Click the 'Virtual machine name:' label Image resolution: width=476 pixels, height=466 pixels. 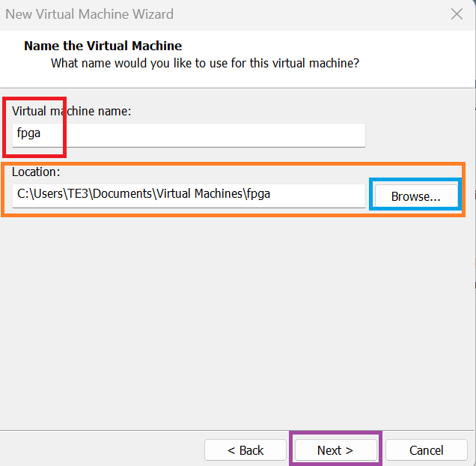(x=72, y=111)
